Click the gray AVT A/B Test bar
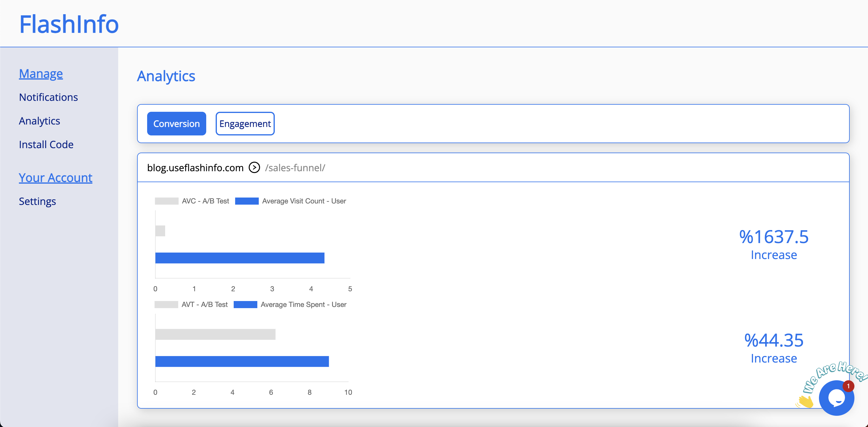 click(215, 334)
